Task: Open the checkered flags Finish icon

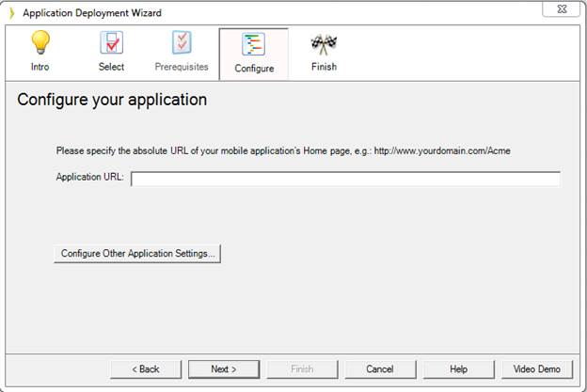Action: 324,44
